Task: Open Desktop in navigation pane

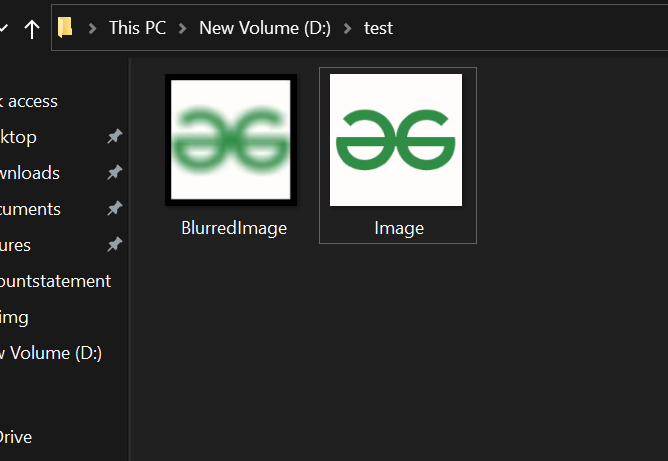Action: pos(18,137)
